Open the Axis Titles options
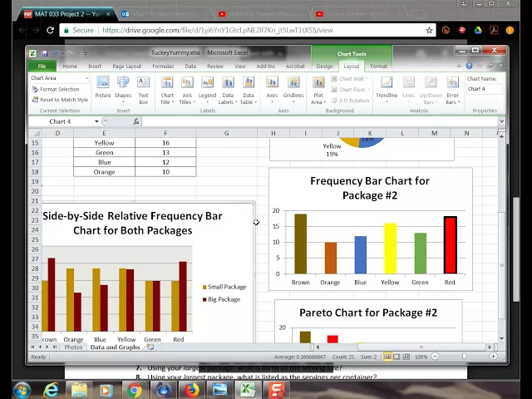This screenshot has height=399, width=532. click(x=187, y=90)
